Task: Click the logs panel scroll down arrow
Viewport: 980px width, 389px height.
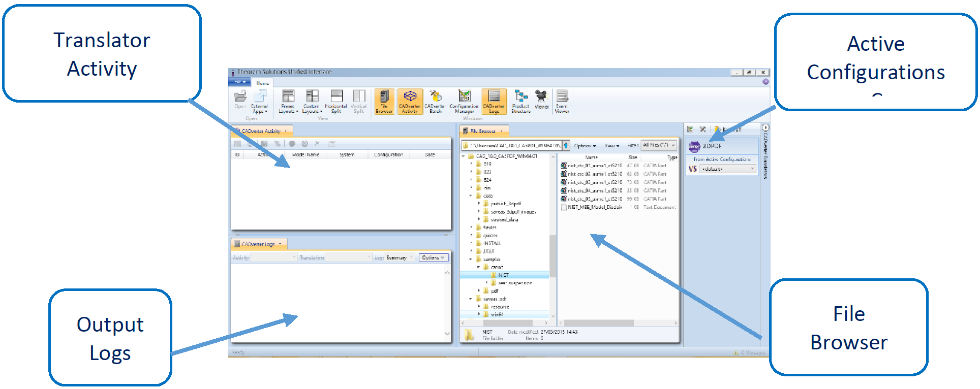Action: [447, 334]
